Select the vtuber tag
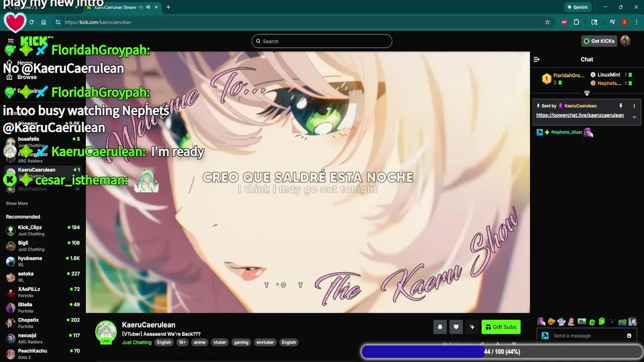The image size is (644, 362). (x=220, y=342)
